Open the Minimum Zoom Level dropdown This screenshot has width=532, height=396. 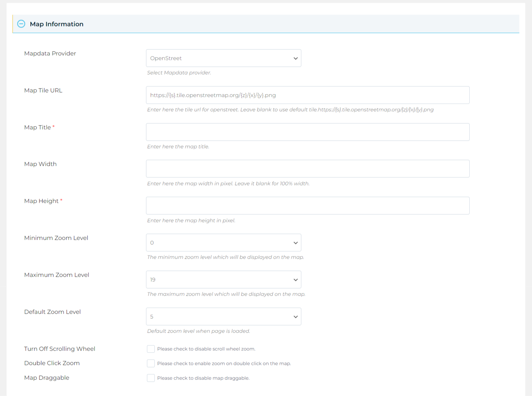click(x=224, y=243)
